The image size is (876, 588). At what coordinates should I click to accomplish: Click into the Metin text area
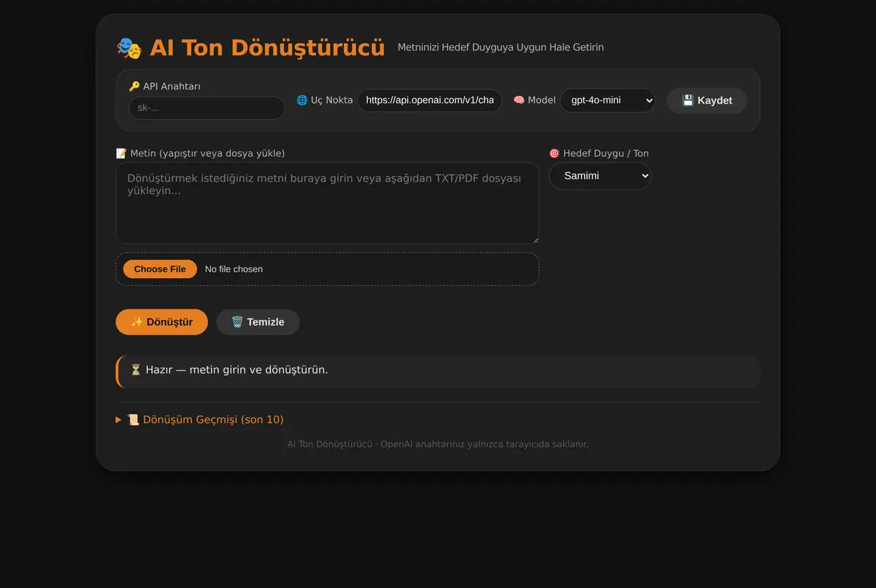[x=328, y=203]
